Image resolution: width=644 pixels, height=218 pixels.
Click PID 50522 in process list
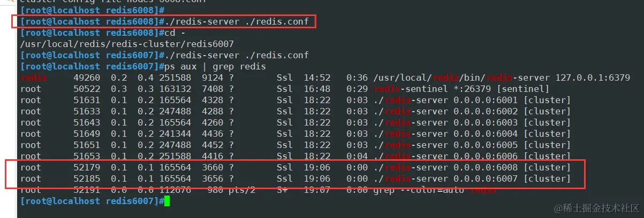(x=87, y=89)
